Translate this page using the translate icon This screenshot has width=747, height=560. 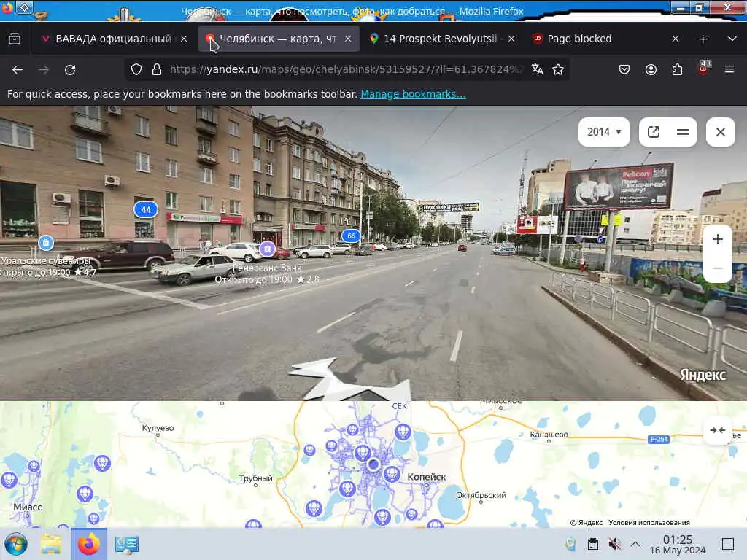pos(538,69)
